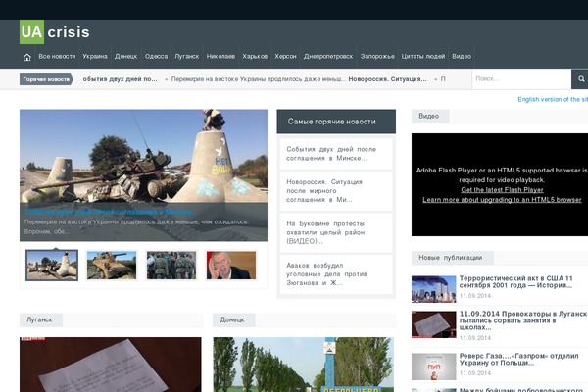Focus the Поиск search field
This screenshot has height=392, width=588.
tap(521, 78)
